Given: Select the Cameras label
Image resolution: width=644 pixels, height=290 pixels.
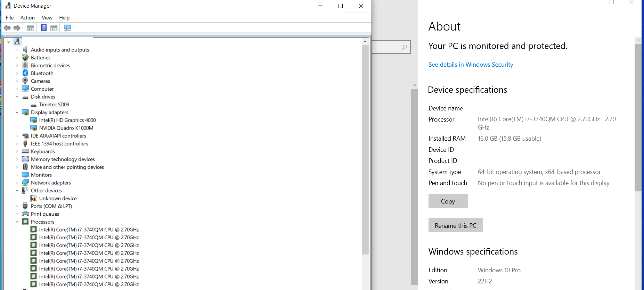Looking at the screenshot, I should click(x=40, y=81).
